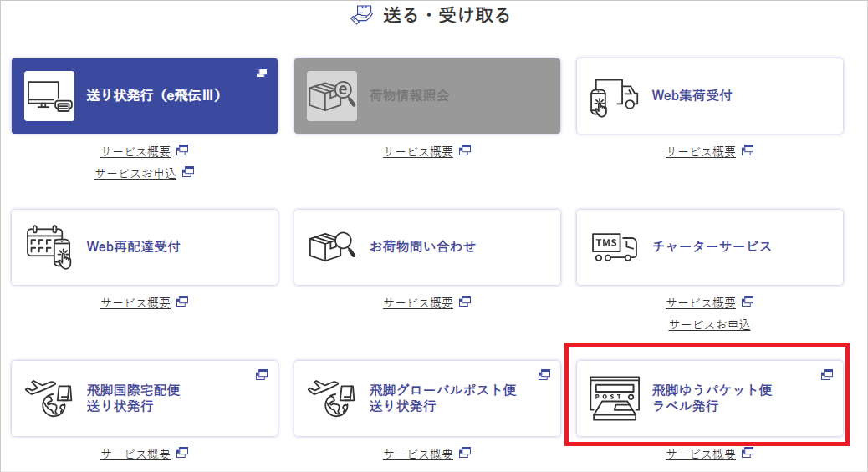Open サービス概要 link under 飛脚グローバルポスト便

point(418,454)
